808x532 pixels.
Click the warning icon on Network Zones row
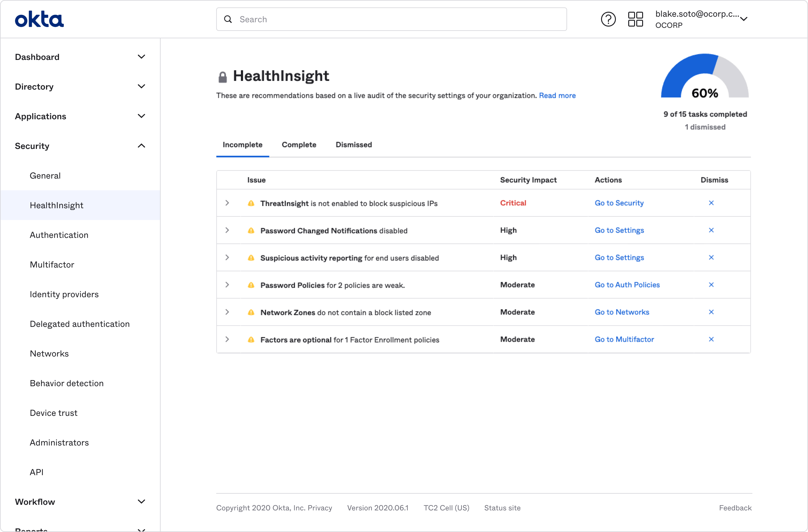coord(251,312)
